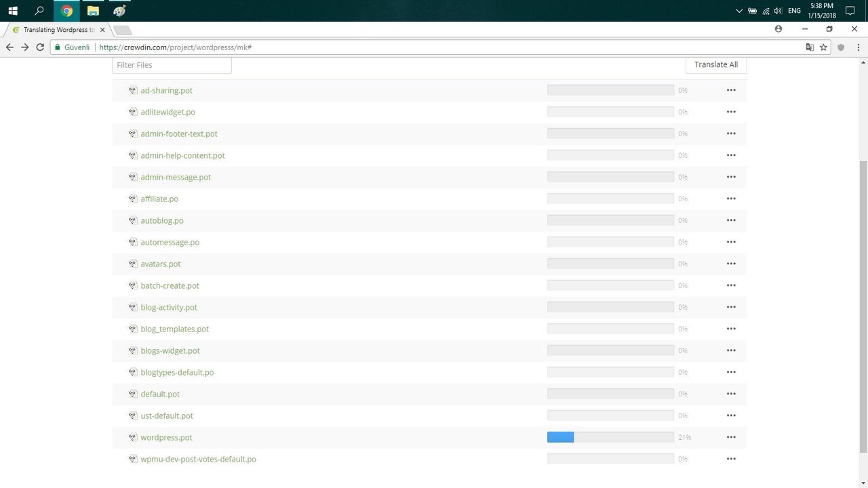Click the battery icon in the system tray

click(x=753, y=11)
